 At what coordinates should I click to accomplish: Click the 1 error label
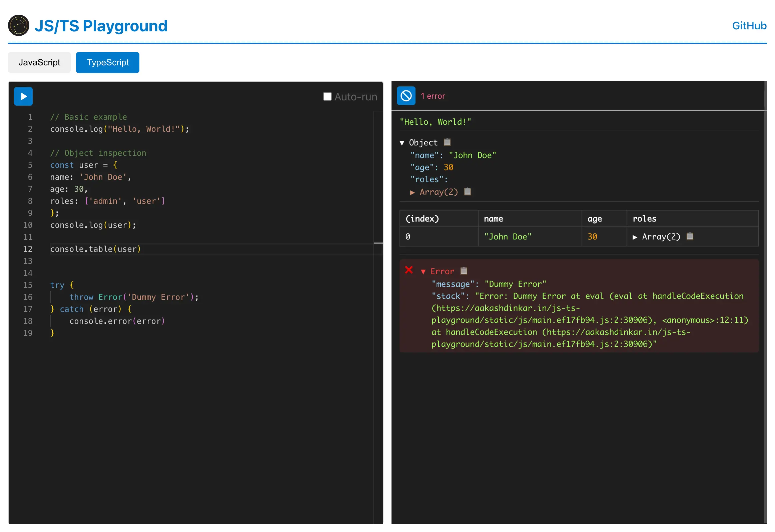(x=433, y=96)
